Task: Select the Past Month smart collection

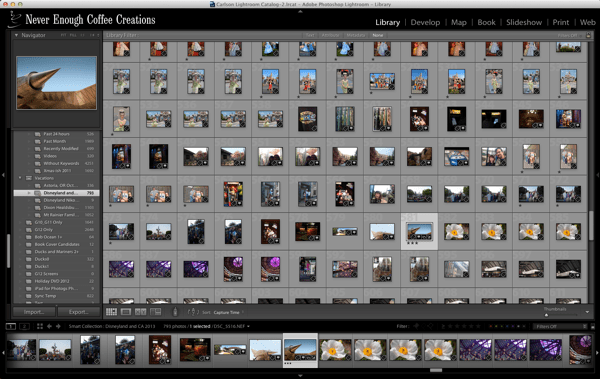Action: [57, 141]
